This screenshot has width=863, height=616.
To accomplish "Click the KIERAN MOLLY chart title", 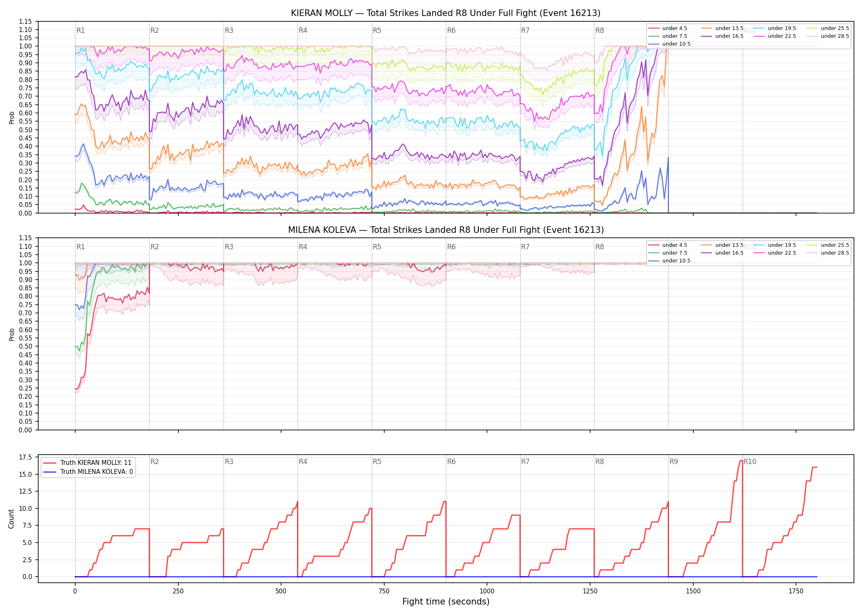I will tap(445, 13).
